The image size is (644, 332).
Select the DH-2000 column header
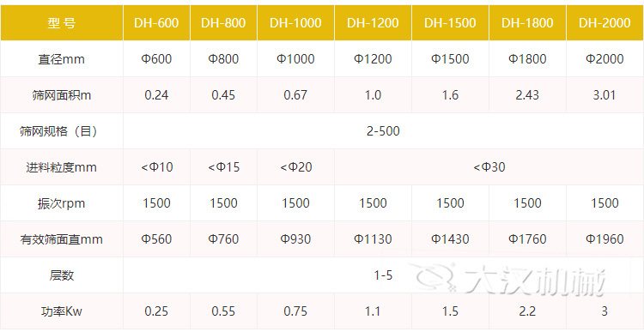605,22
